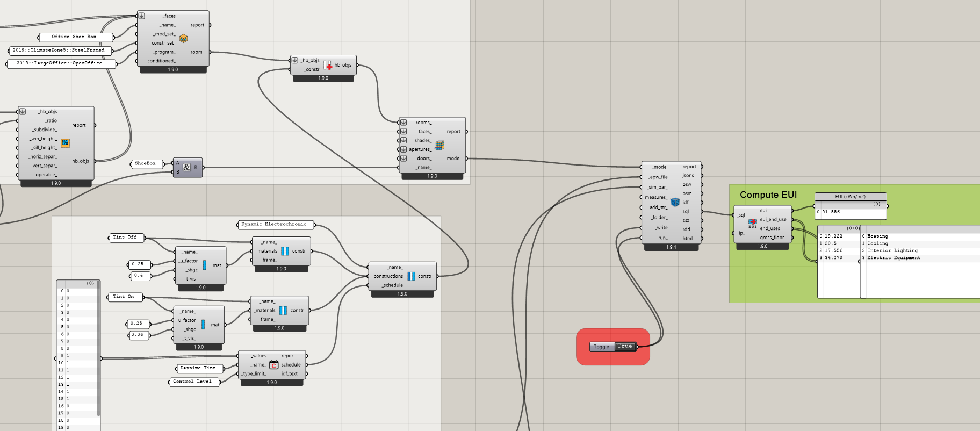Select the Apply Window Construction component icon
Viewport: 980px width, 431px height.
327,65
